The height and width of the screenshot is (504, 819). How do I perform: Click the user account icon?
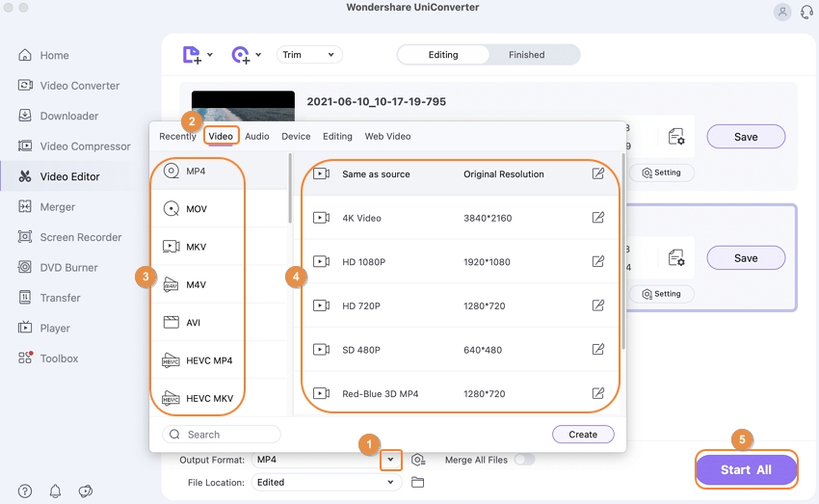(x=781, y=12)
